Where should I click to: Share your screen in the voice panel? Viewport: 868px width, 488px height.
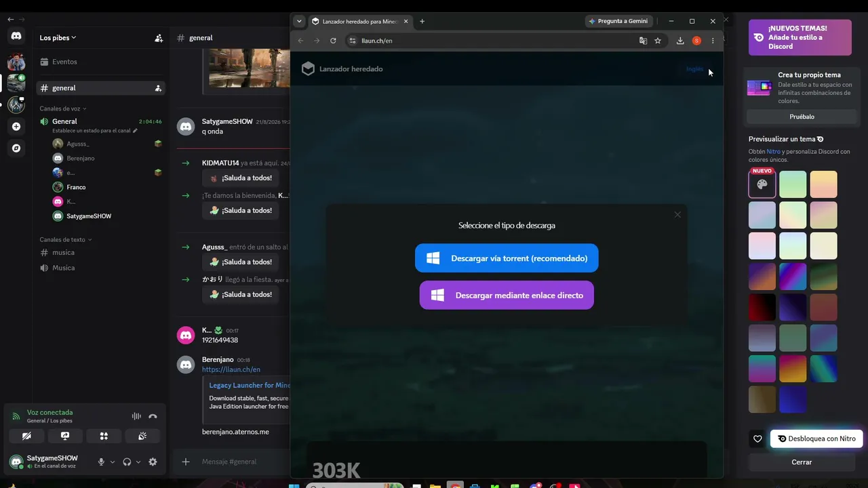(x=65, y=436)
